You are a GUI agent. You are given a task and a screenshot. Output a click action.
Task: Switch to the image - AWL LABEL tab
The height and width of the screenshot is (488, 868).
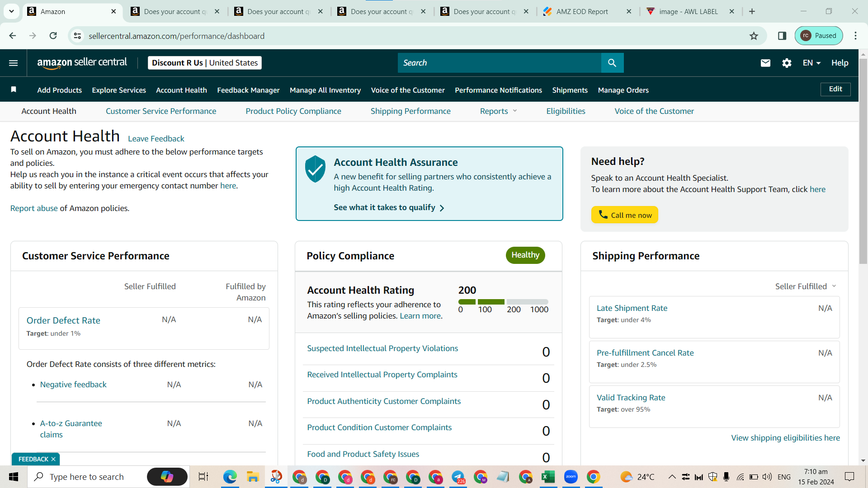688,11
